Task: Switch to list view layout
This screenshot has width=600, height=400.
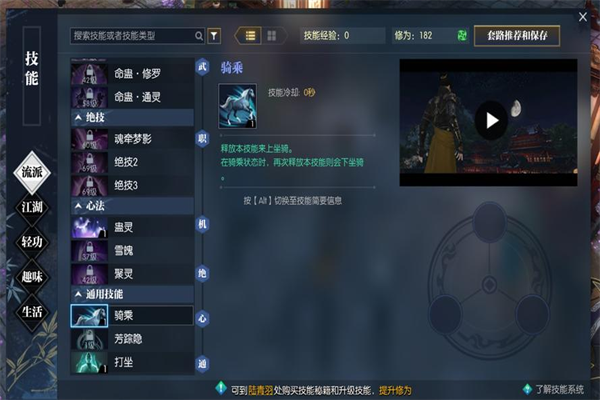Action: click(x=250, y=36)
